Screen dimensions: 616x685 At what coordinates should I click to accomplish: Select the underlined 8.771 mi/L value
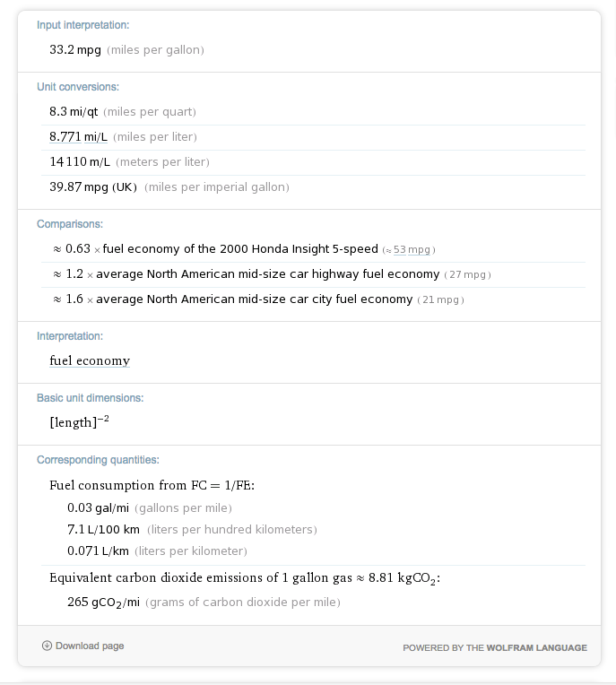point(79,136)
